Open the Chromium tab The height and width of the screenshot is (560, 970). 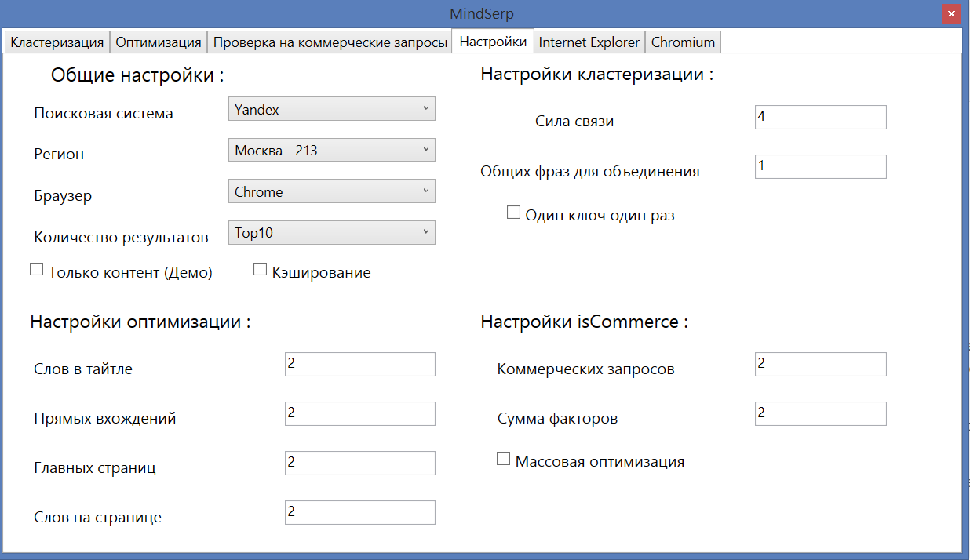pos(683,42)
